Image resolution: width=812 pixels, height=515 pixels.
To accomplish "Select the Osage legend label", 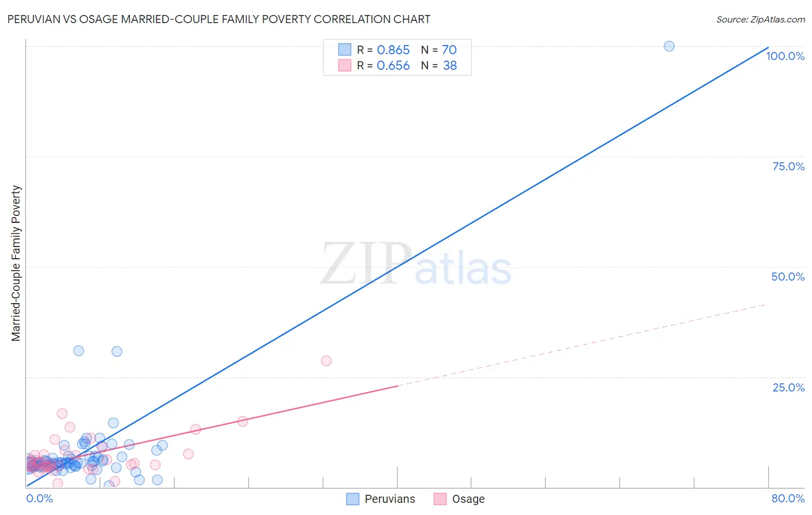I will [x=468, y=499].
